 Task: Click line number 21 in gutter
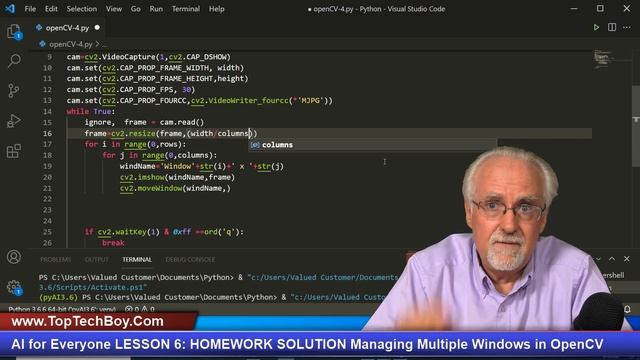pos(47,188)
